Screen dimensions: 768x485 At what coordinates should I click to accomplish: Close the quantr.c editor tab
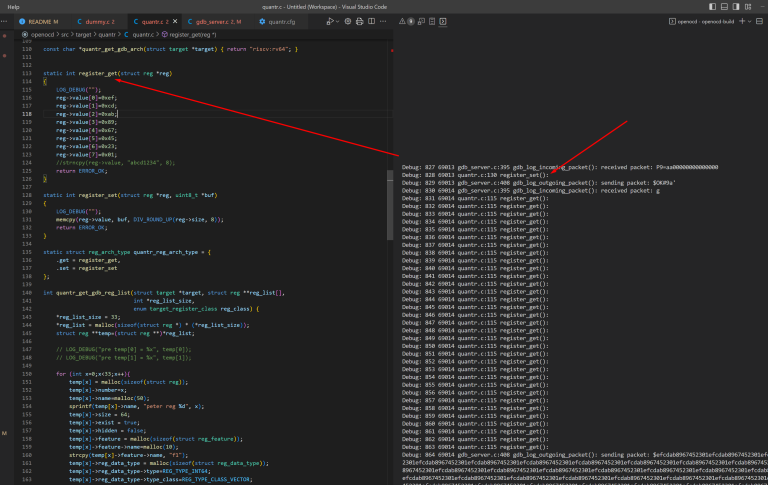click(x=175, y=22)
